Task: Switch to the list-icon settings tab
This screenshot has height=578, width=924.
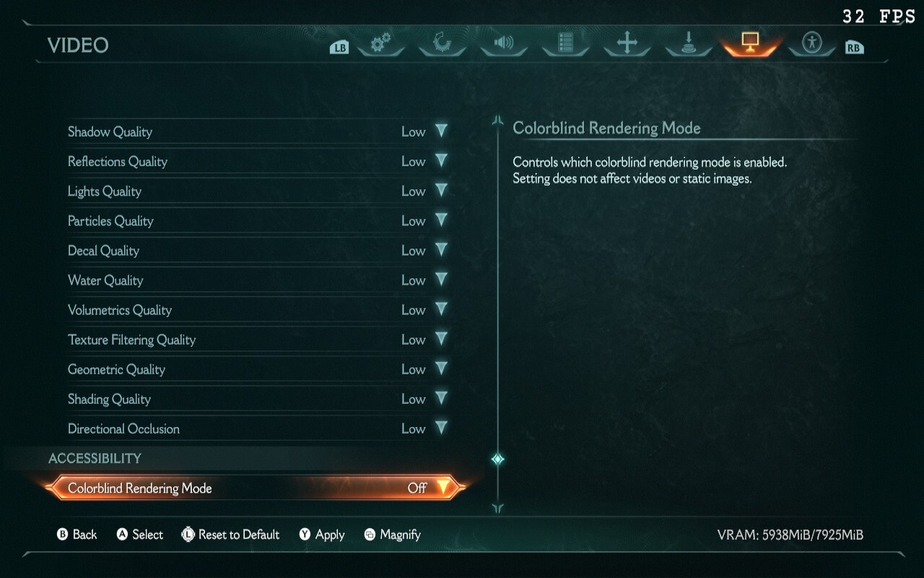Action: point(565,43)
